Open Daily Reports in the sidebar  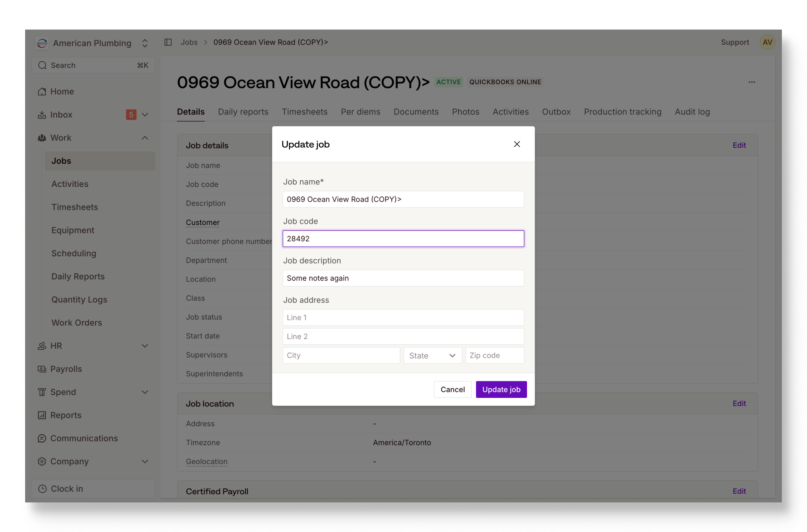coord(78,276)
